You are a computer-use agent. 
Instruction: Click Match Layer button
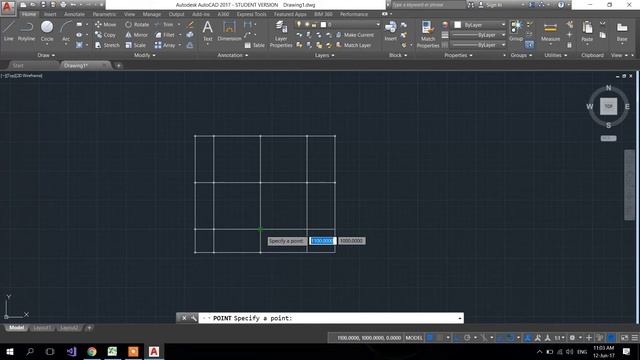(x=353, y=45)
